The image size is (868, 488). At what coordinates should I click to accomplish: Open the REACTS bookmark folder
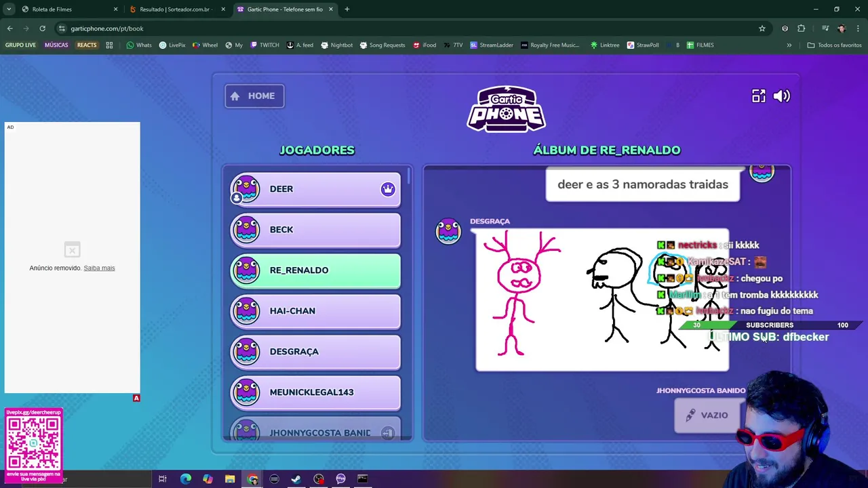click(x=87, y=45)
